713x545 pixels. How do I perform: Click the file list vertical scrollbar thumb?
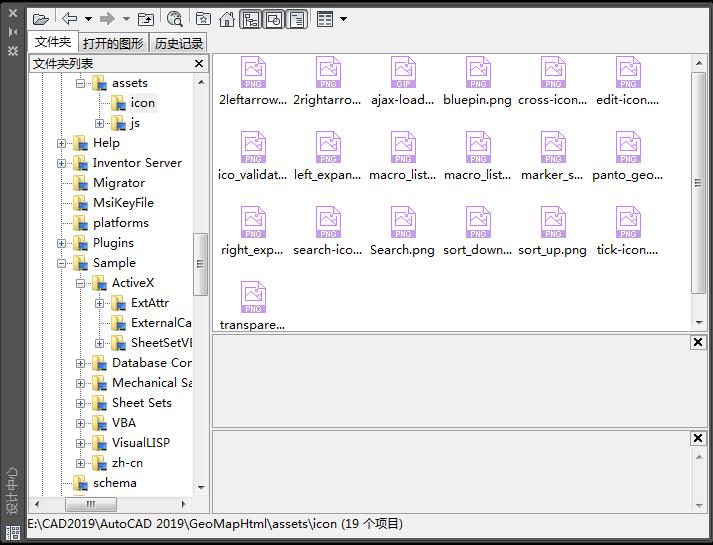pyautogui.click(x=698, y=183)
